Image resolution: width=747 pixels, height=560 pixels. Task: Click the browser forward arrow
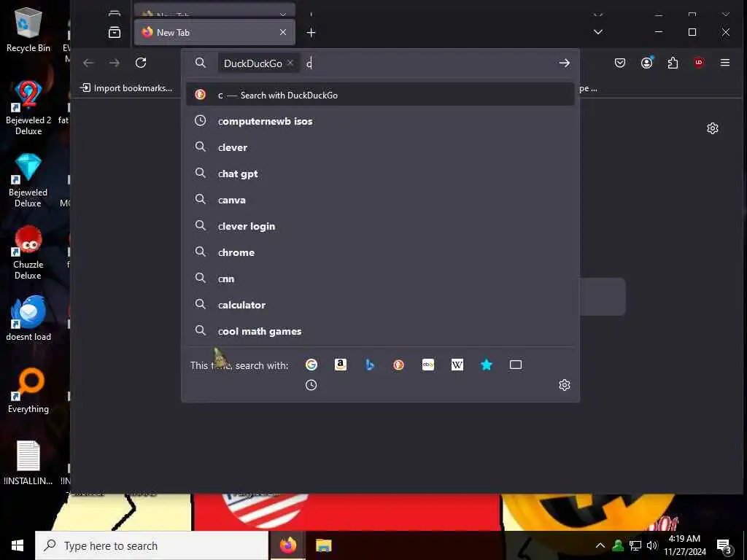(x=115, y=63)
